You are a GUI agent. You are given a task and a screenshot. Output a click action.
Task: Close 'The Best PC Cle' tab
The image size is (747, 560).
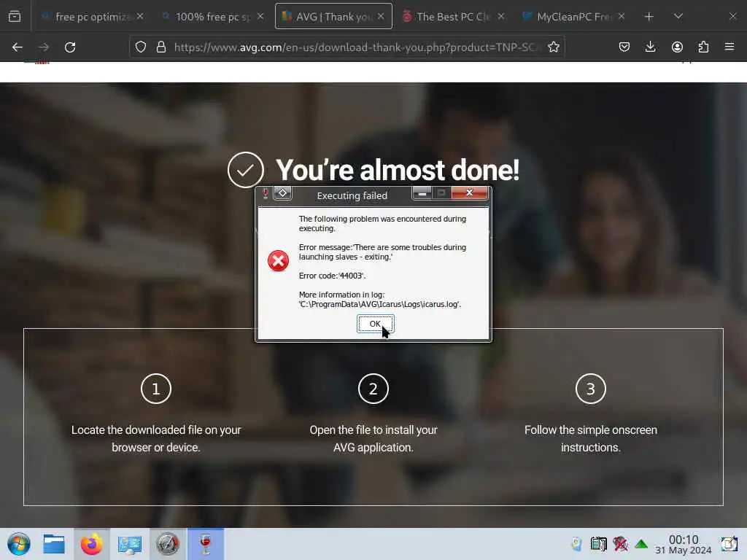501,16
